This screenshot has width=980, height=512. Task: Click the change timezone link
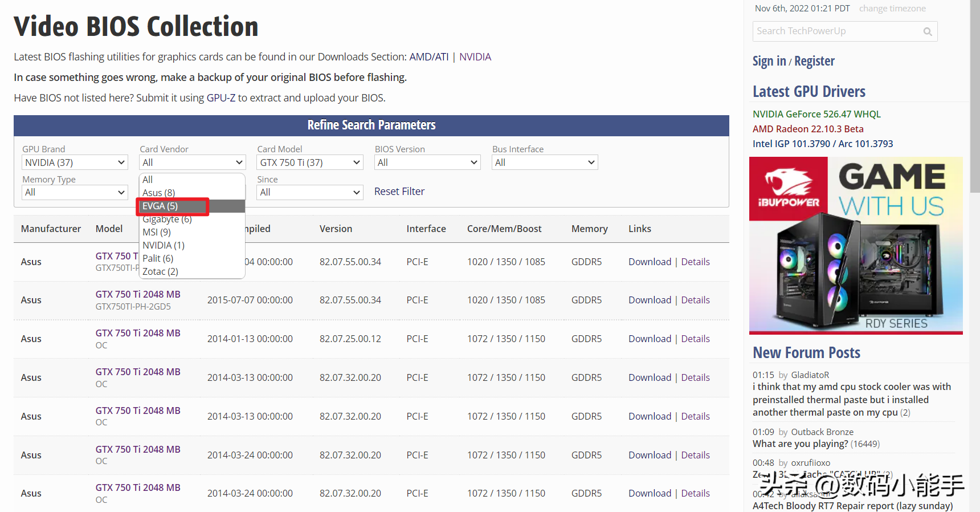coord(892,9)
